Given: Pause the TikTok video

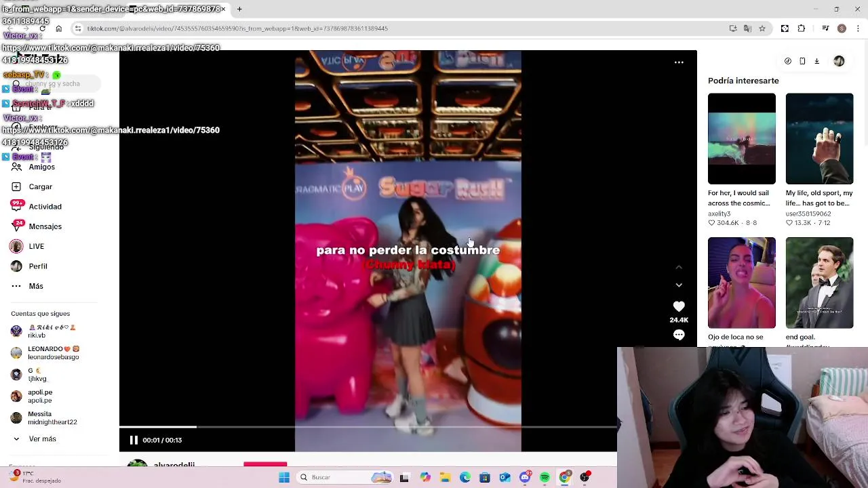Looking at the screenshot, I should click(134, 440).
